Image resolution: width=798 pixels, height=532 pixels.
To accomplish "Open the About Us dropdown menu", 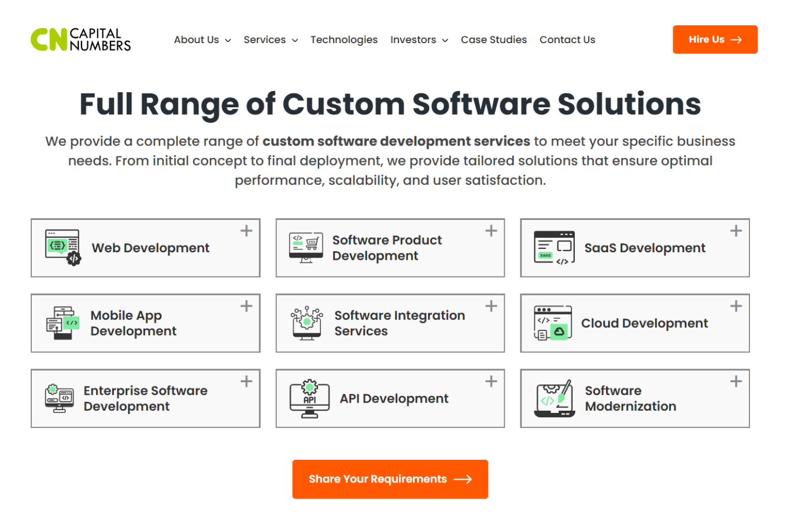I will point(202,40).
